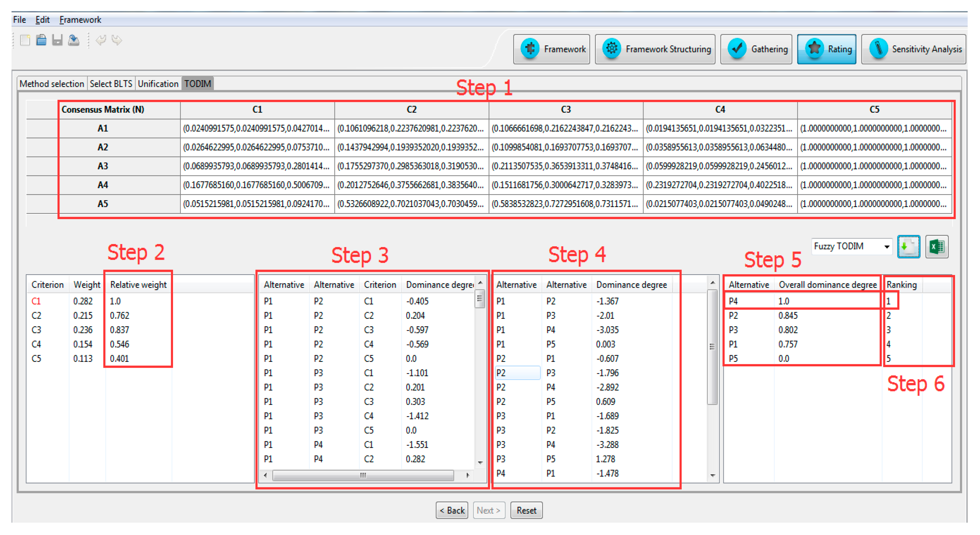Switch to the Unification tab
Image resolution: width=980 pixels, height=535 pixels.
coord(158,84)
